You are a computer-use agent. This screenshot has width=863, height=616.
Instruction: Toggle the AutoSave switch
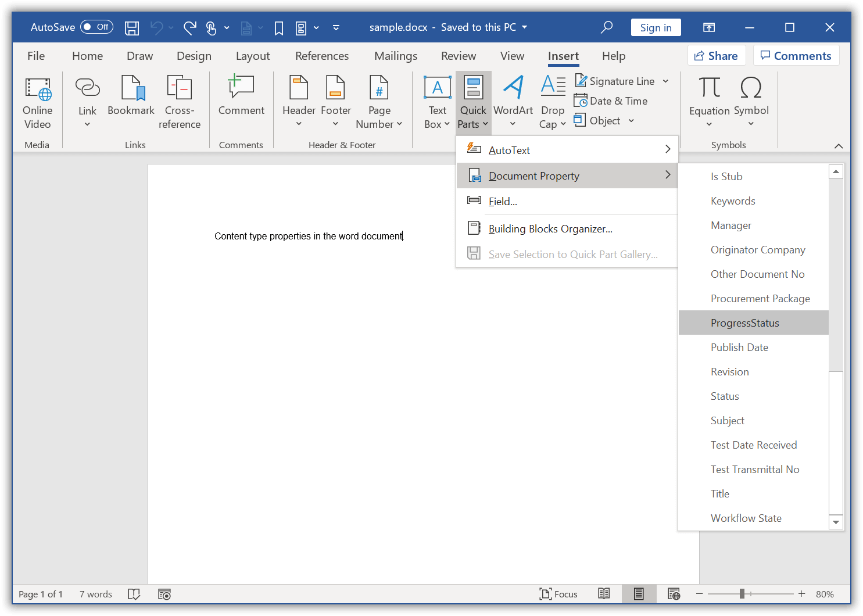(x=96, y=27)
